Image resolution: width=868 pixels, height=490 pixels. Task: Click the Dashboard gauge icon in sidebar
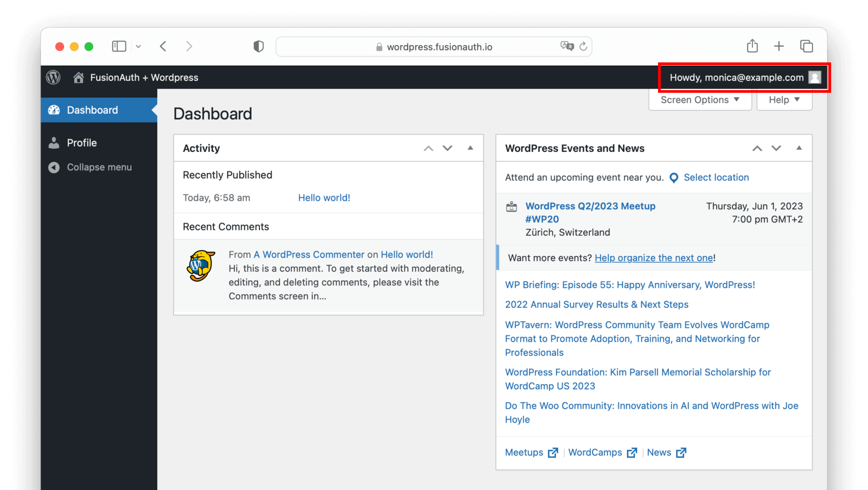54,110
